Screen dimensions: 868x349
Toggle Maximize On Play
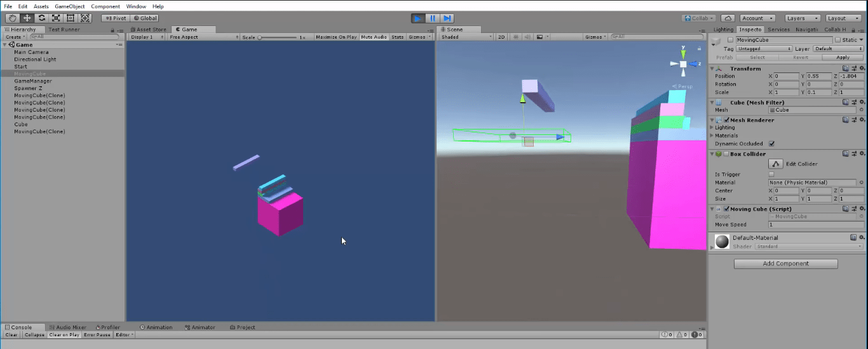point(336,37)
